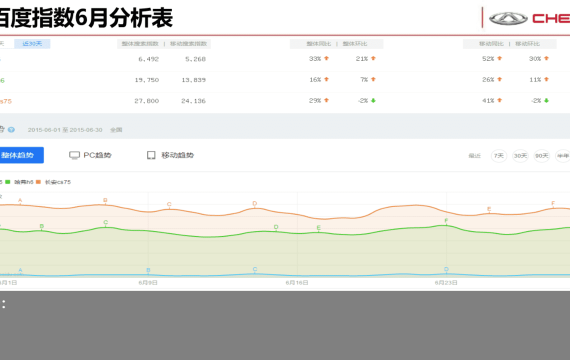Click the value 24,136

coord(194,101)
